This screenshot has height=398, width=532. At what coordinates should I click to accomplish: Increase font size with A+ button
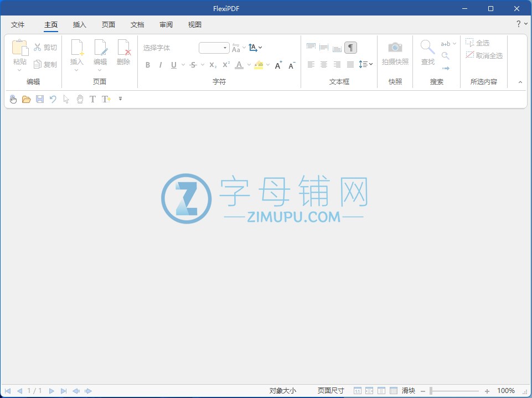(278, 65)
